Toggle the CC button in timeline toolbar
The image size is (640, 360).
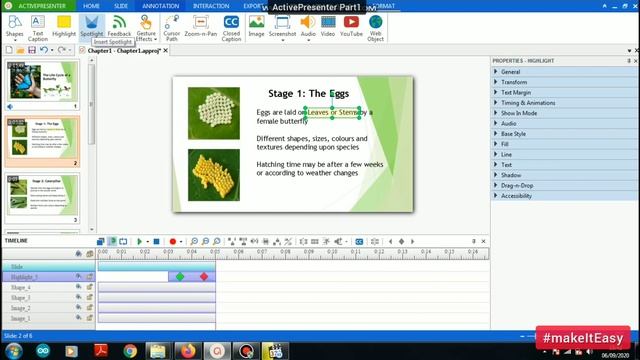tap(359, 241)
